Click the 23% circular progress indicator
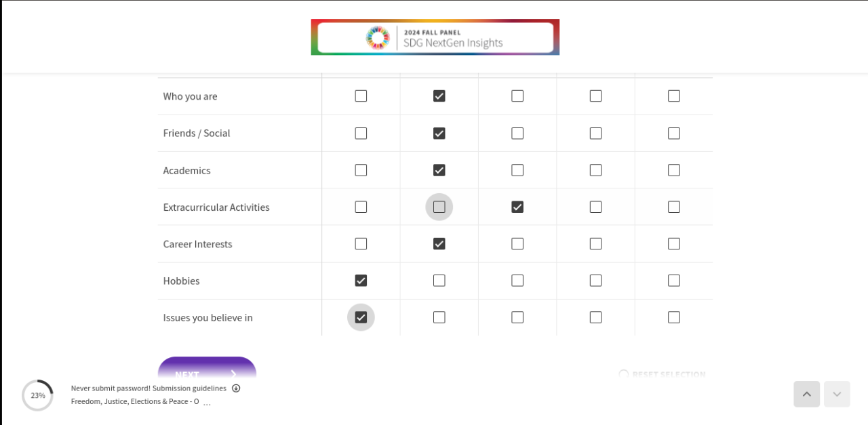This screenshot has height=425, width=868. pyautogui.click(x=37, y=395)
